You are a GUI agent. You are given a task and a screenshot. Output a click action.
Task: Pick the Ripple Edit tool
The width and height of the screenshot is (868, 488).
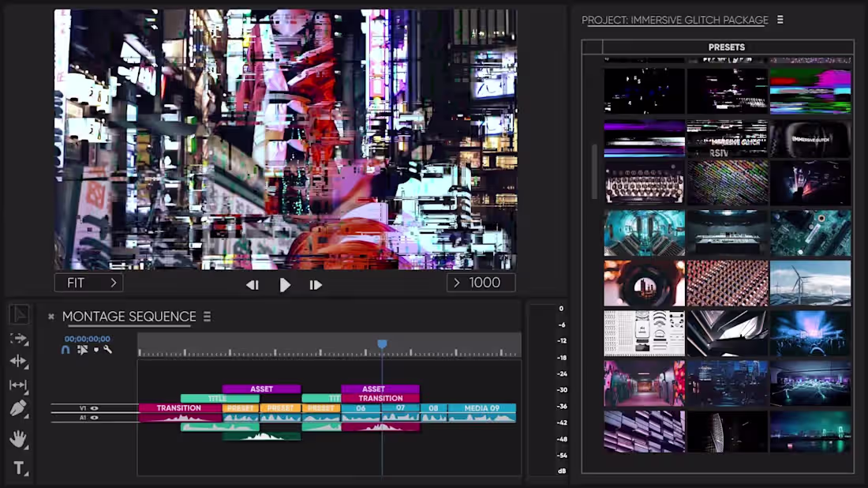17,361
